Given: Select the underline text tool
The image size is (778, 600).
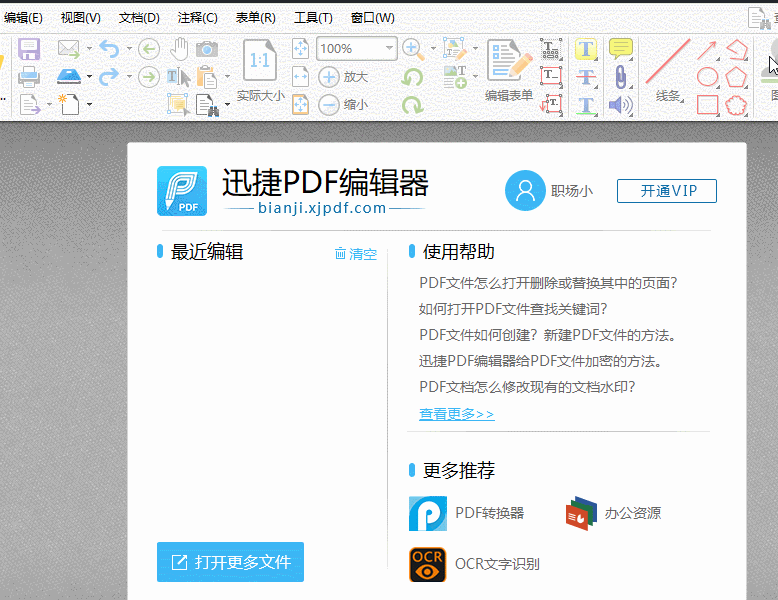Looking at the screenshot, I should click(586, 105).
